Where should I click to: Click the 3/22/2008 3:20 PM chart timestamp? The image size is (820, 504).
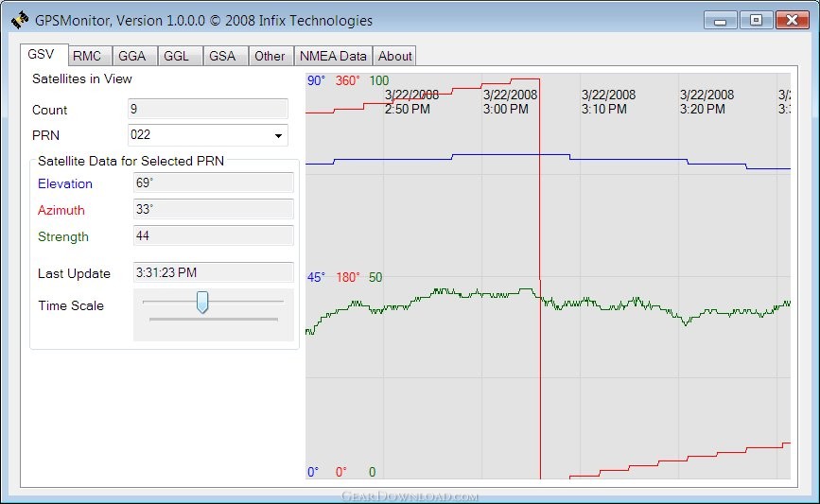tap(707, 102)
